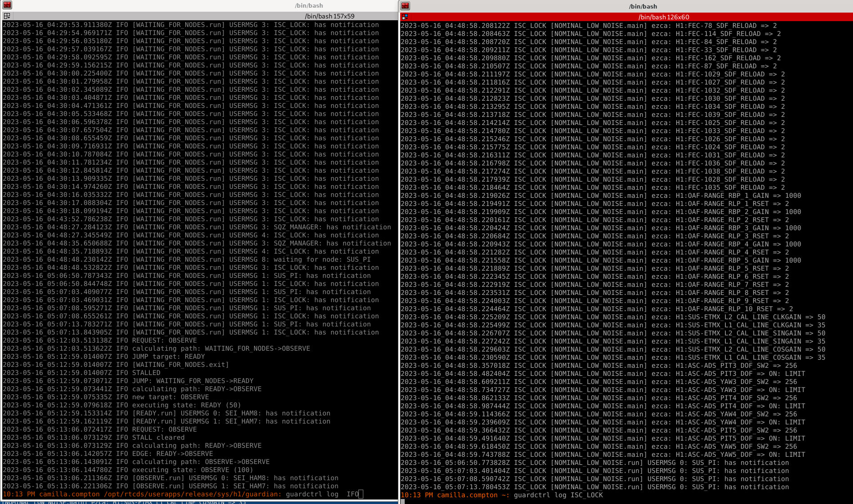Click the 'REQUEST: OBSERVE' line at 05:12:03

(x=100, y=340)
